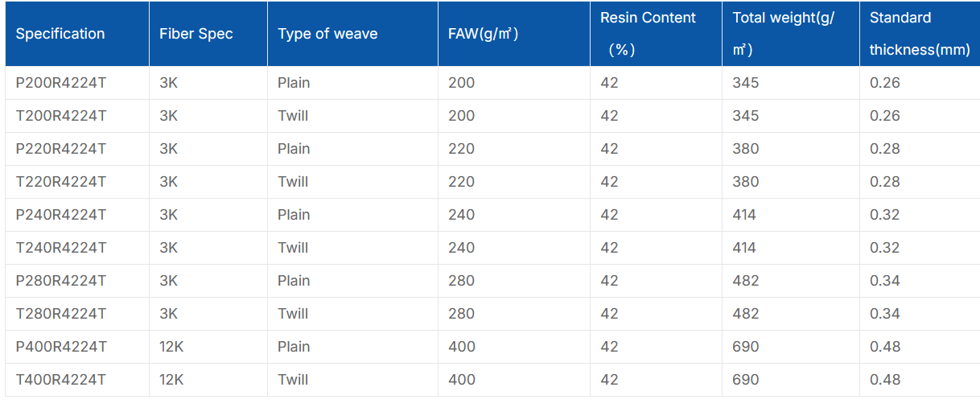980x416 pixels.
Task: Click the P280R4224T specification cell
Action: tap(61, 281)
